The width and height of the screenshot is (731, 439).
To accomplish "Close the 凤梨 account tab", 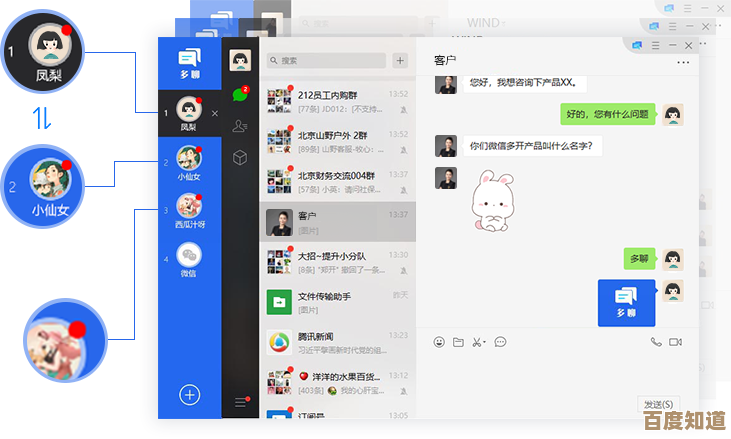I will 214,113.
